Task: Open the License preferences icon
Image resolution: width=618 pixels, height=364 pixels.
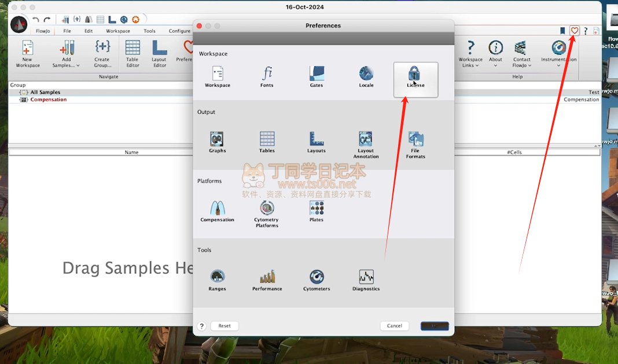Action: 415,75
